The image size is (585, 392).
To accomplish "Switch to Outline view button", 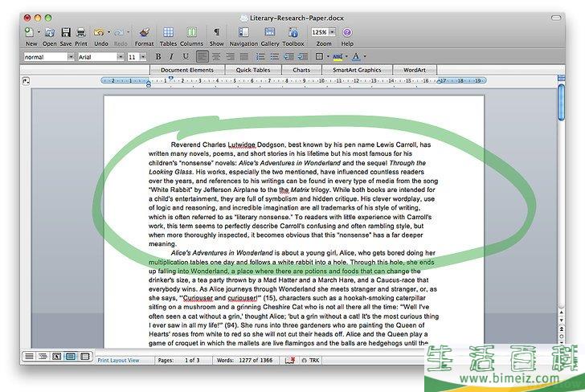I will (x=43, y=357).
